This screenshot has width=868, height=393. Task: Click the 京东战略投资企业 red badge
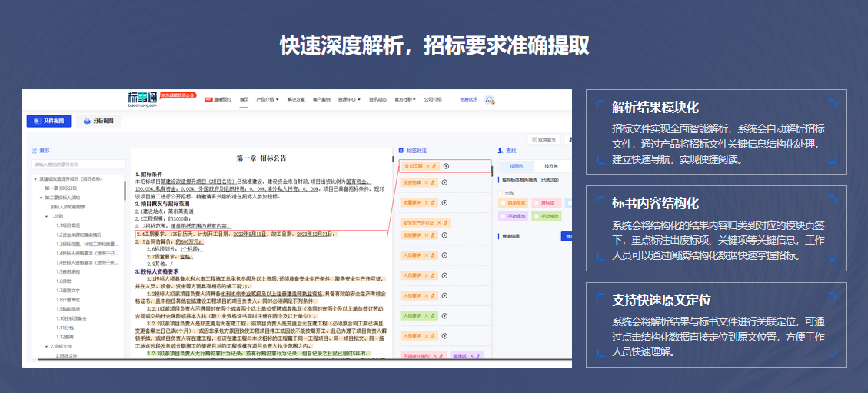[x=178, y=95]
